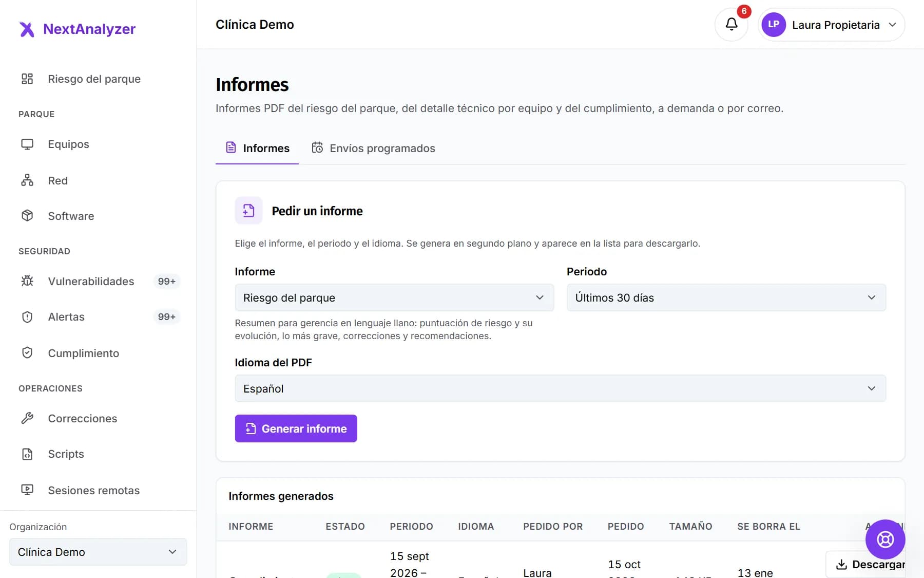Open the Idioma del PDF dropdown
This screenshot has height=578, width=924.
click(560, 388)
